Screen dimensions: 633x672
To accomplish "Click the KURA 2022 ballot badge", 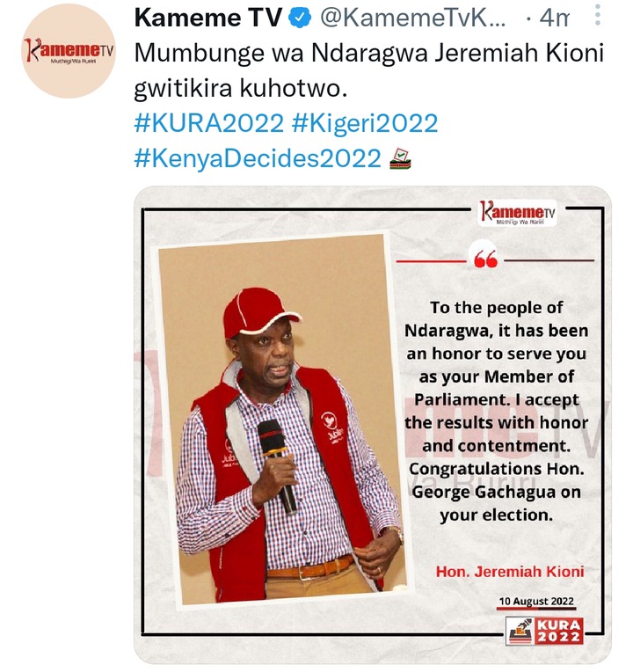I will (544, 631).
